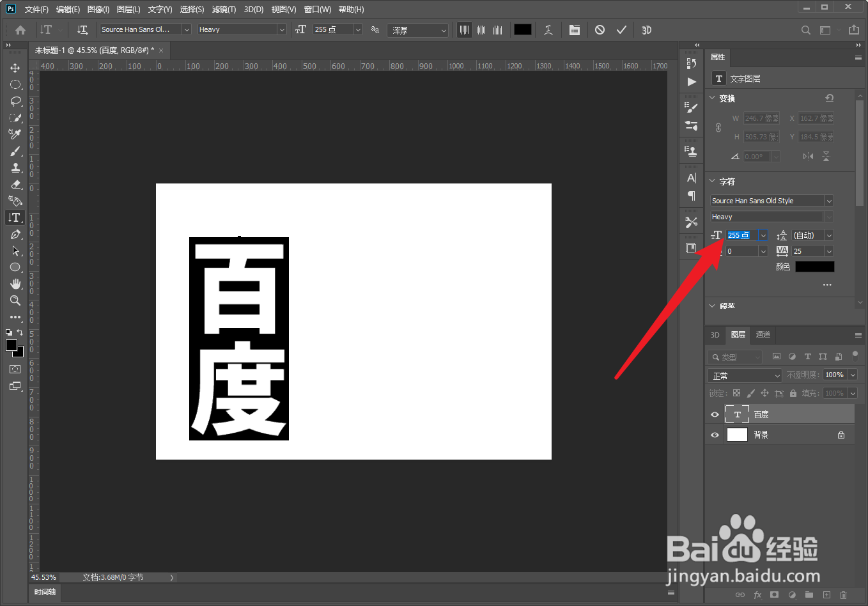Collapse the 字符 section
The height and width of the screenshot is (606, 868).
click(713, 181)
